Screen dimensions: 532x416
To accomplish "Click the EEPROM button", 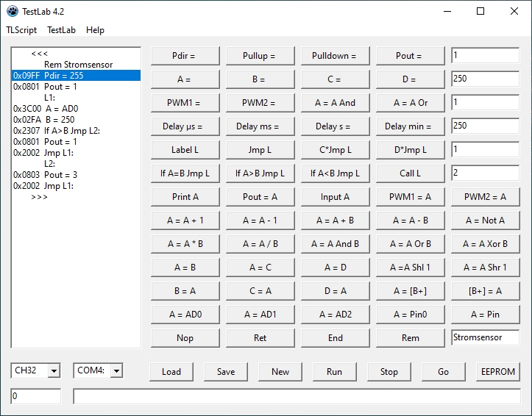I will click(x=497, y=372).
